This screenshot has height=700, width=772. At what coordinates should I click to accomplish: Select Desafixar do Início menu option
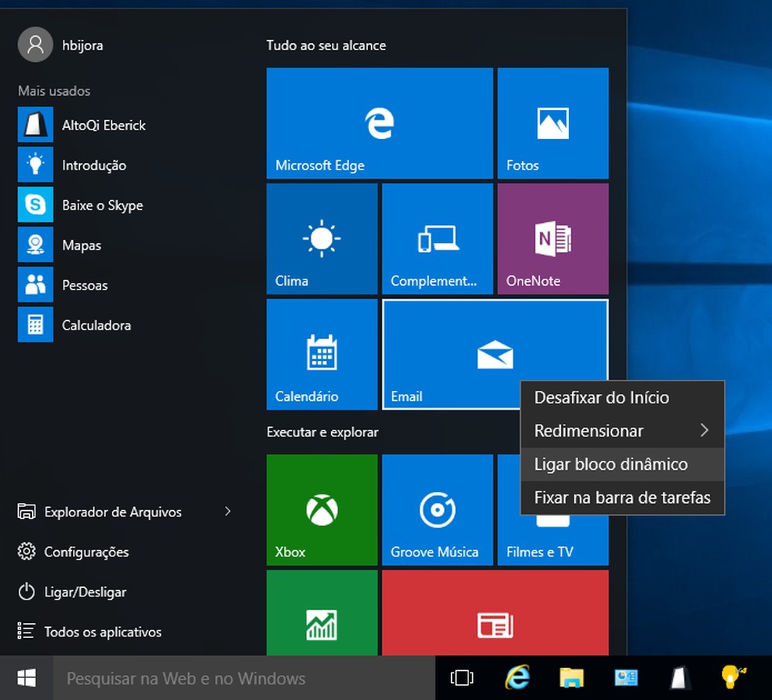[x=602, y=398]
